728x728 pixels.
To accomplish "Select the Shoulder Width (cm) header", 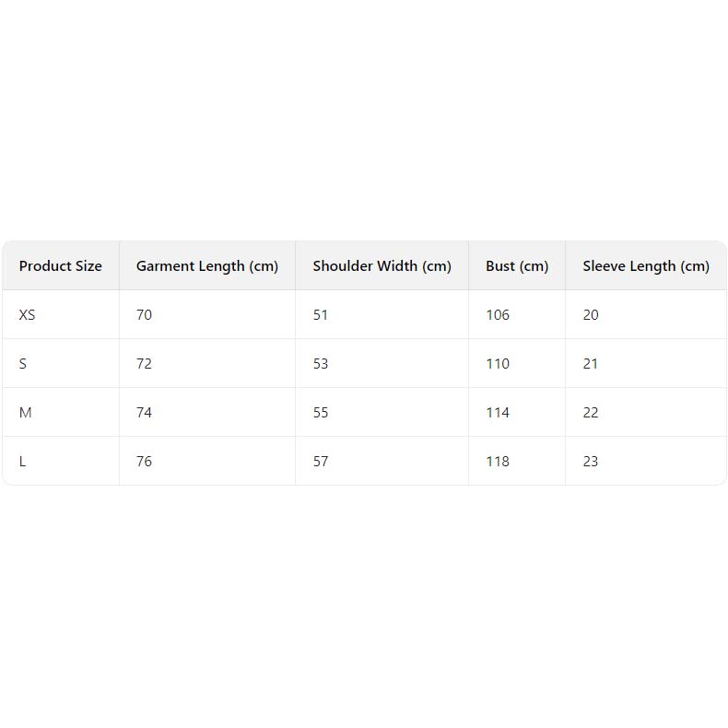I will coord(382,266).
